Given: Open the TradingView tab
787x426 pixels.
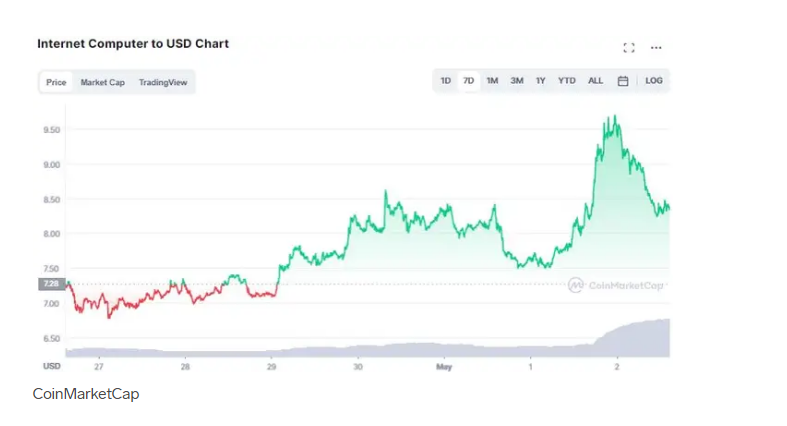Looking at the screenshot, I should click(163, 82).
